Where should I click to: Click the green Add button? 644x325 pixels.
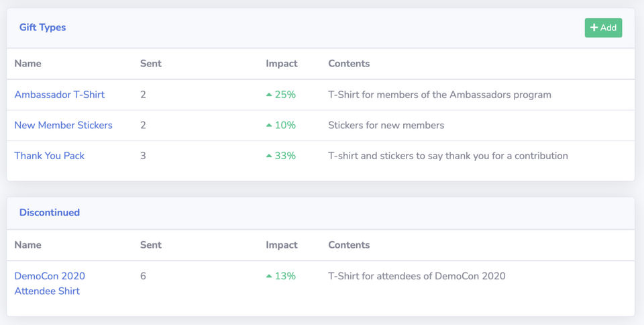click(603, 28)
